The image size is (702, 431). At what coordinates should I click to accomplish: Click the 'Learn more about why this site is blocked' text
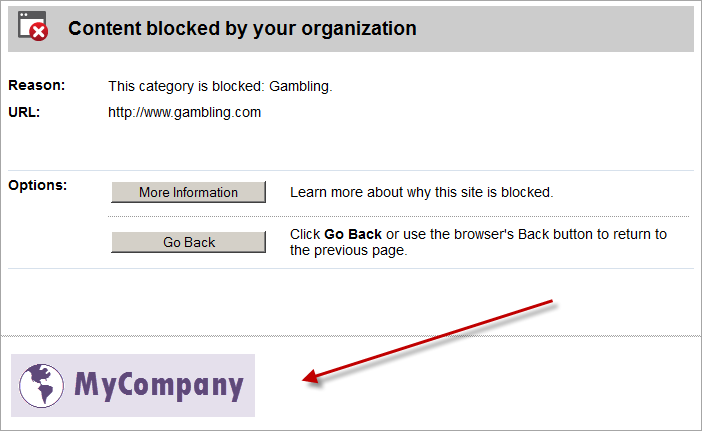pyautogui.click(x=421, y=192)
